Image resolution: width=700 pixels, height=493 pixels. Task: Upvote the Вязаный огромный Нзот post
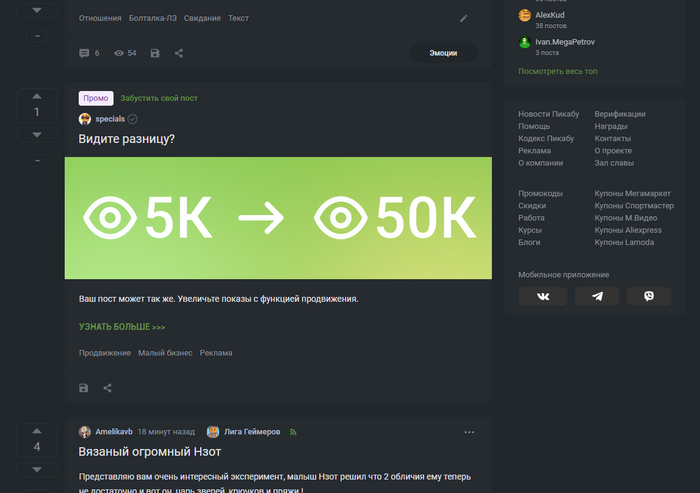coord(37,431)
